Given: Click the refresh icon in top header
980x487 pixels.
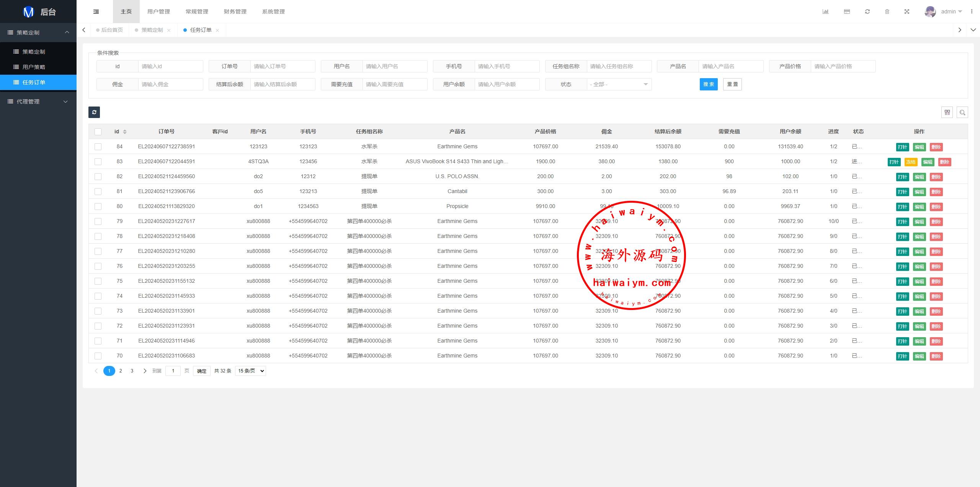Looking at the screenshot, I should coord(867,11).
